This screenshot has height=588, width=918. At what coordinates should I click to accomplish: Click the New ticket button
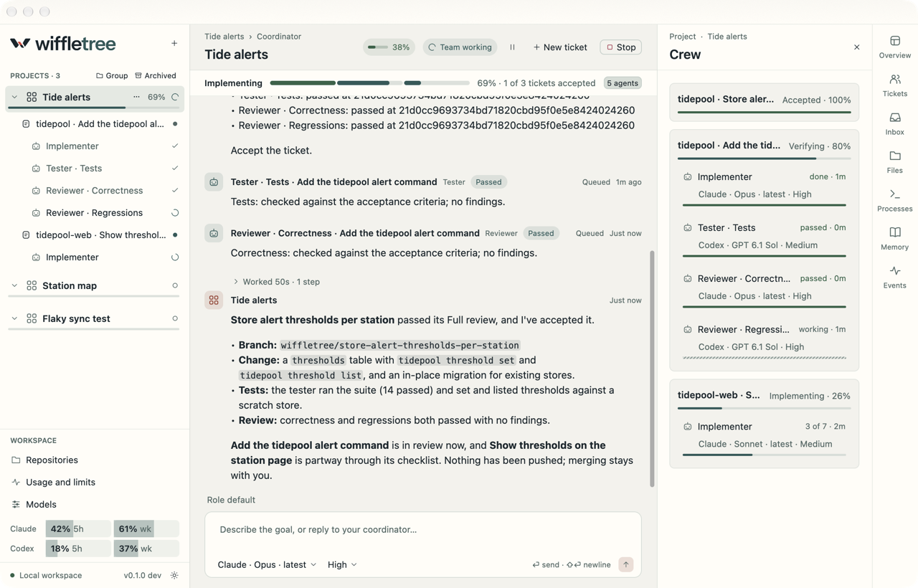tap(560, 47)
